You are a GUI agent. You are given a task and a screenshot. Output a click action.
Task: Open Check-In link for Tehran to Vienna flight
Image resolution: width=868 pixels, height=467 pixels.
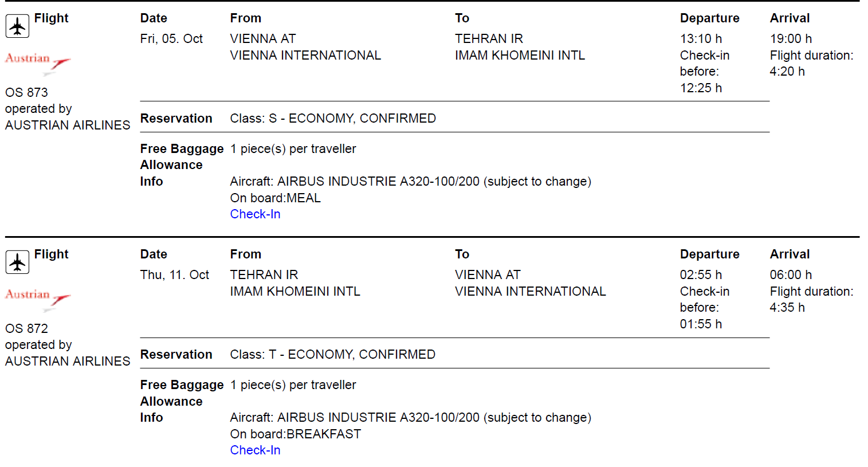pos(255,450)
